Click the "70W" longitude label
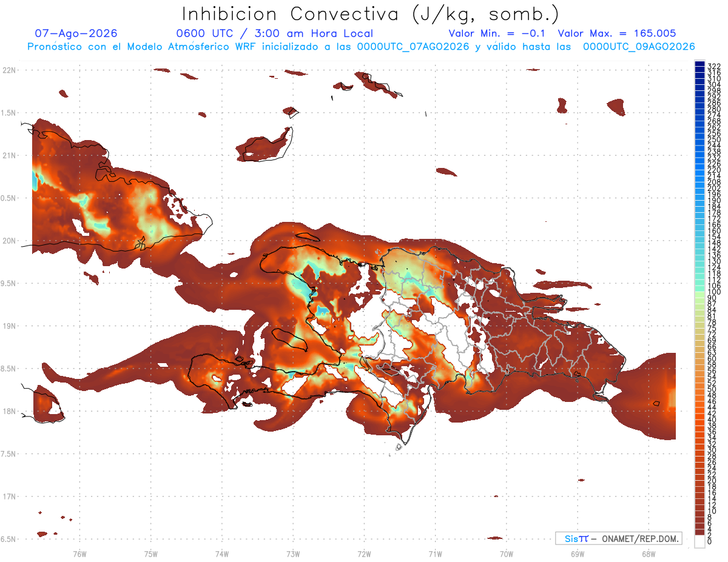 (507, 554)
